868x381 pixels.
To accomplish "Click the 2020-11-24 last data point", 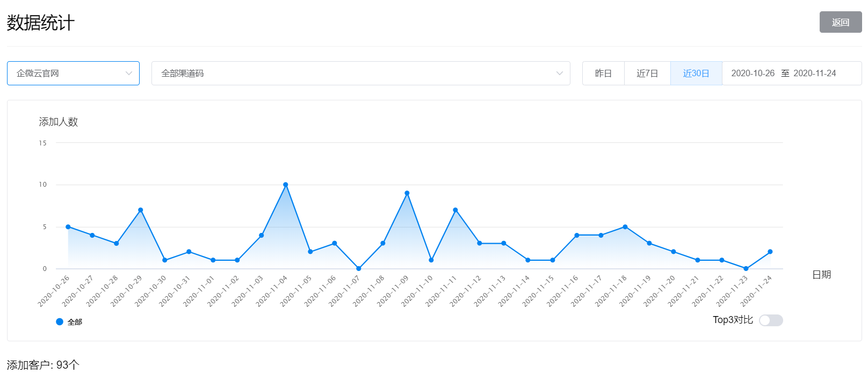I will (x=770, y=252).
